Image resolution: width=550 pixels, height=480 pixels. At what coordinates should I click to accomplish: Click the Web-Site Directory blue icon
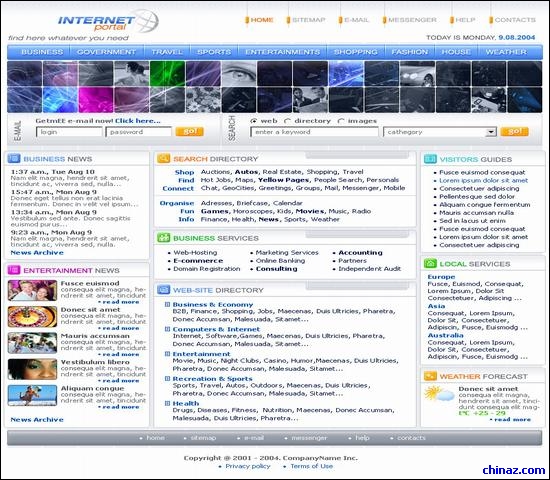click(163, 290)
